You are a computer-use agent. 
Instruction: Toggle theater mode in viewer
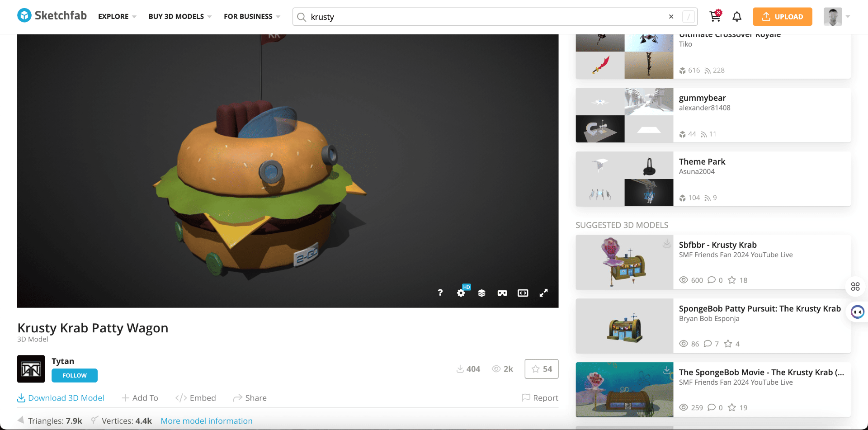(x=523, y=293)
